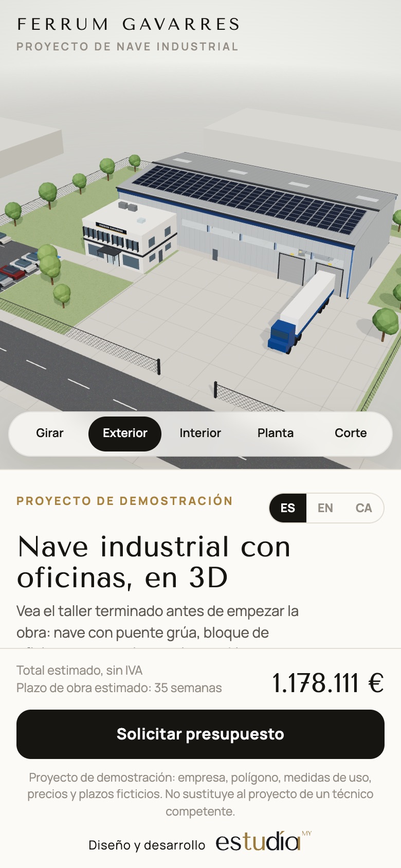401x868 pixels.
Task: Switch language to EN
Action: pos(325,508)
